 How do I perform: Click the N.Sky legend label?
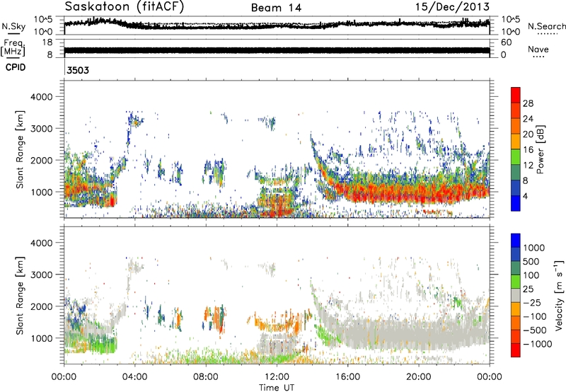pos(13,26)
